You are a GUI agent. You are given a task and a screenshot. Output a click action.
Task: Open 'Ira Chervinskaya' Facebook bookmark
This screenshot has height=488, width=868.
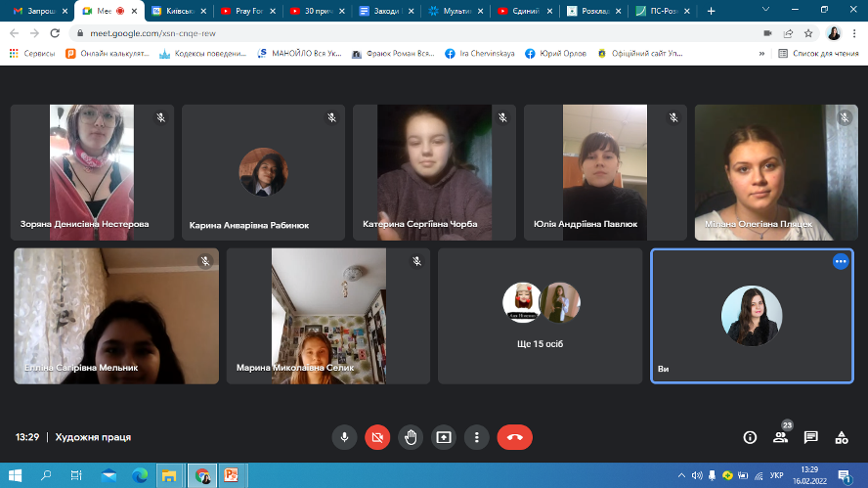479,53
